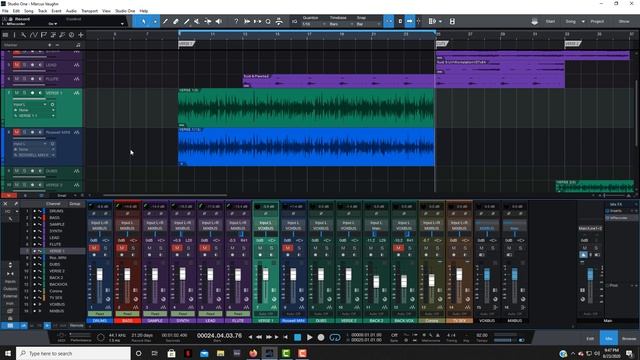Mute the FLUTE track in arrangement
Image resolution: width=640 pixels, height=360 pixels.
(x=17, y=79)
